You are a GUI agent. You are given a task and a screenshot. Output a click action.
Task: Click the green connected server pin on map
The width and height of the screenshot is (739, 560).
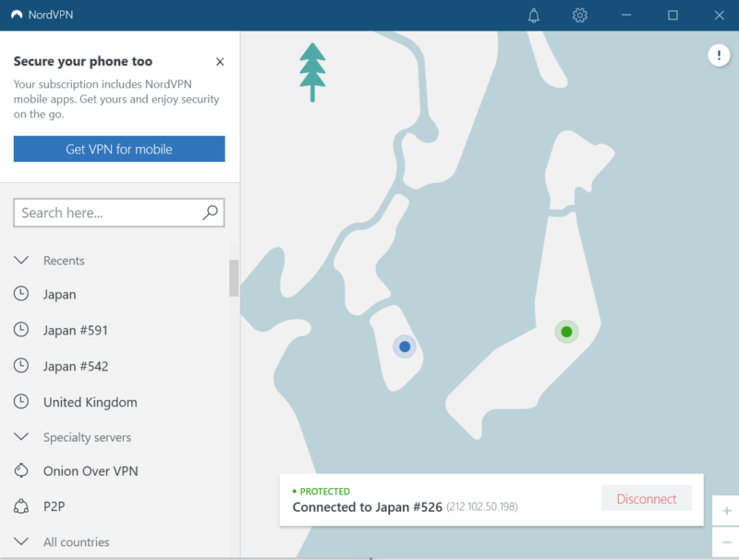coord(566,332)
